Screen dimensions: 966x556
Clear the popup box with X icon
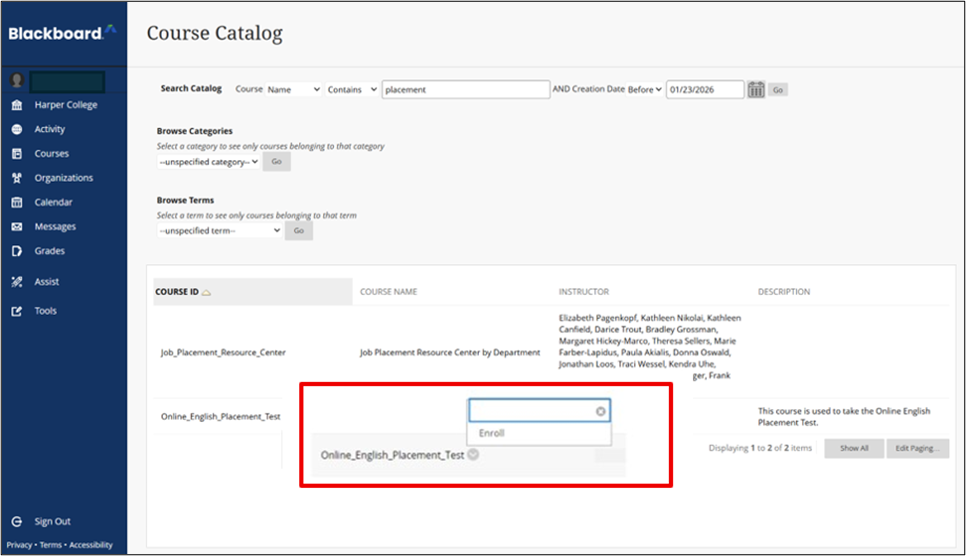pyautogui.click(x=600, y=411)
